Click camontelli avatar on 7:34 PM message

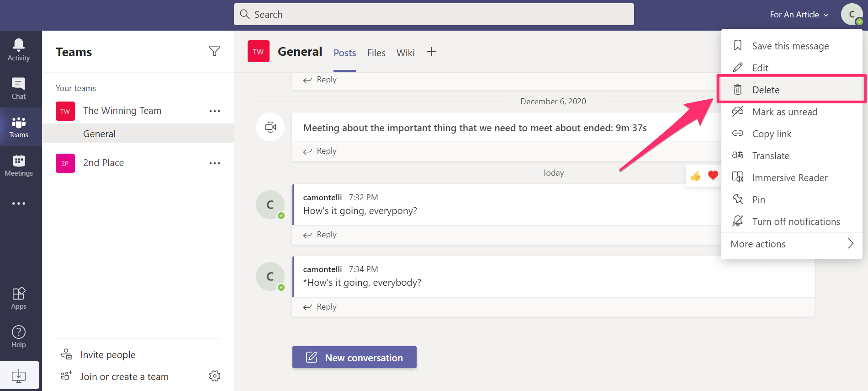point(270,276)
